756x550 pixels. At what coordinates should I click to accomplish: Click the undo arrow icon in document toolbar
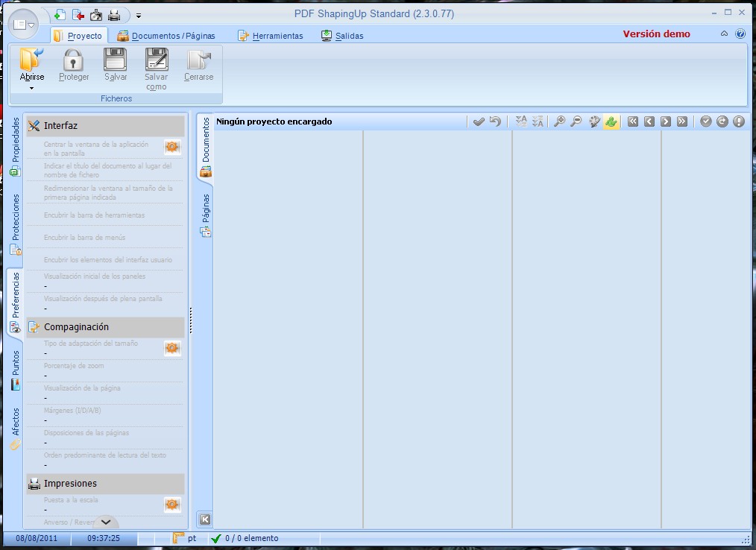coord(495,121)
